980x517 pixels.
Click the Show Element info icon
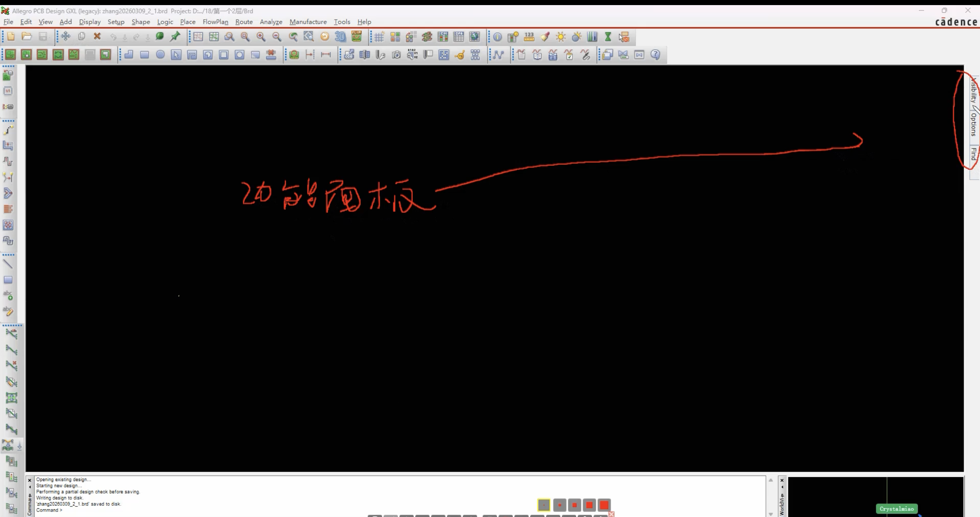pos(497,37)
